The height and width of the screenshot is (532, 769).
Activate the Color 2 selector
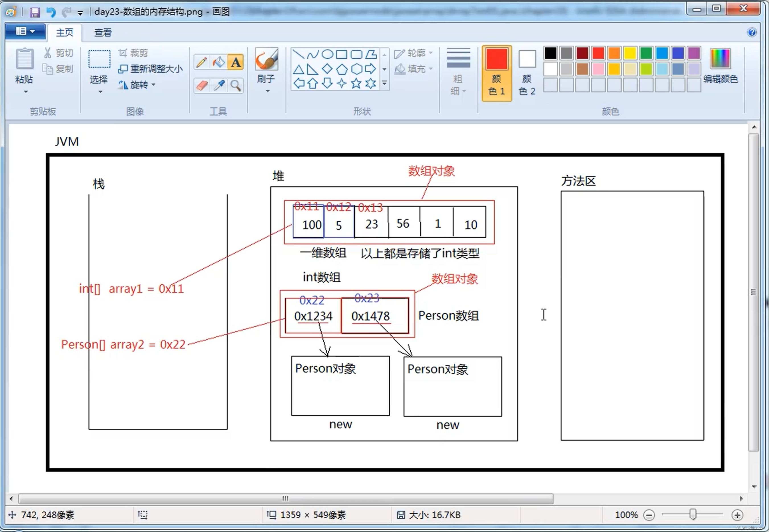pos(527,73)
